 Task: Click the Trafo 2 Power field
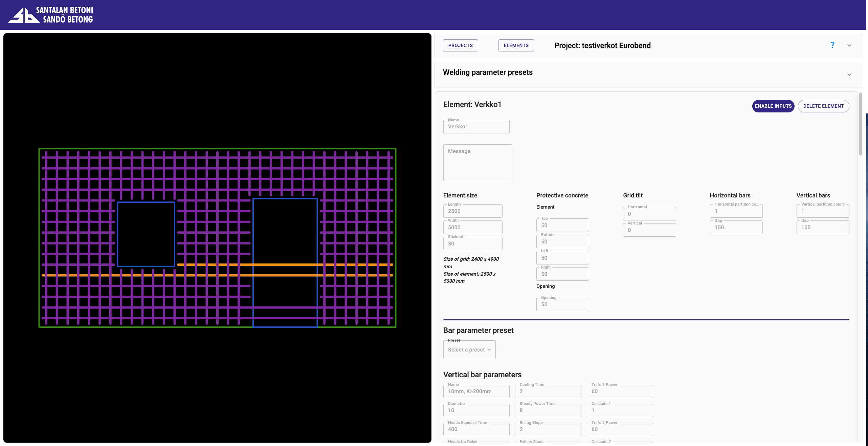(x=620, y=429)
